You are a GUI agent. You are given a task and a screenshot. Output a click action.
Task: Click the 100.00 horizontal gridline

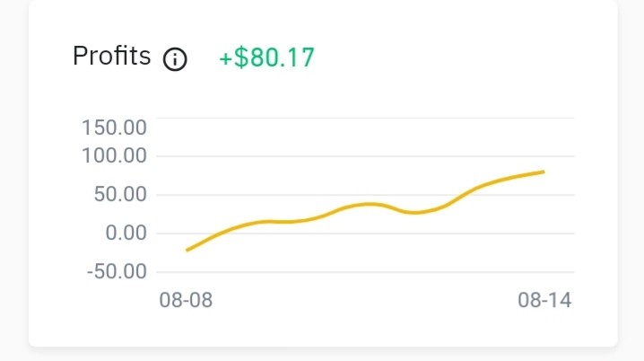(x=365, y=156)
